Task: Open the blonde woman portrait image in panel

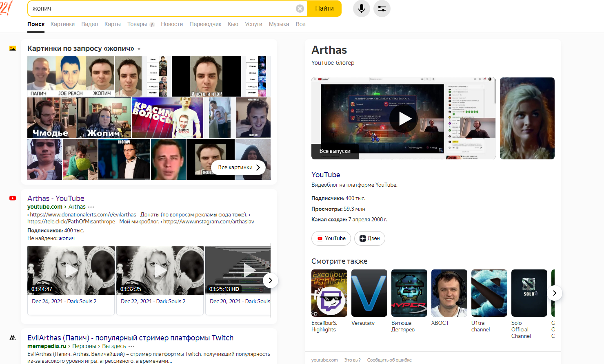Action: click(x=527, y=118)
